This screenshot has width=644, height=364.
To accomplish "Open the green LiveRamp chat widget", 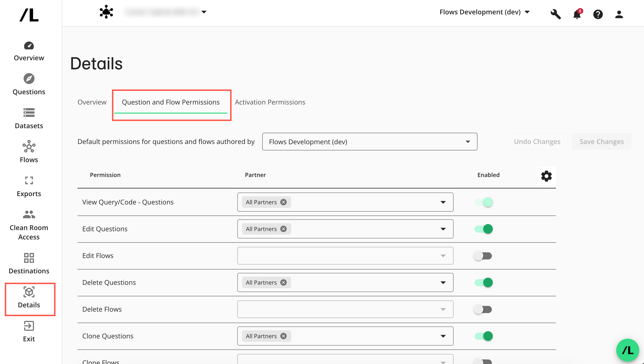I will coord(627,350).
